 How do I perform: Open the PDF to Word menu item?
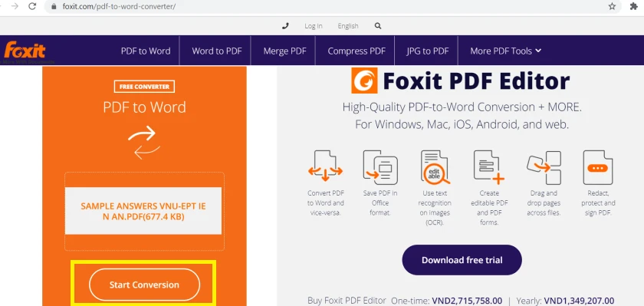pos(146,51)
